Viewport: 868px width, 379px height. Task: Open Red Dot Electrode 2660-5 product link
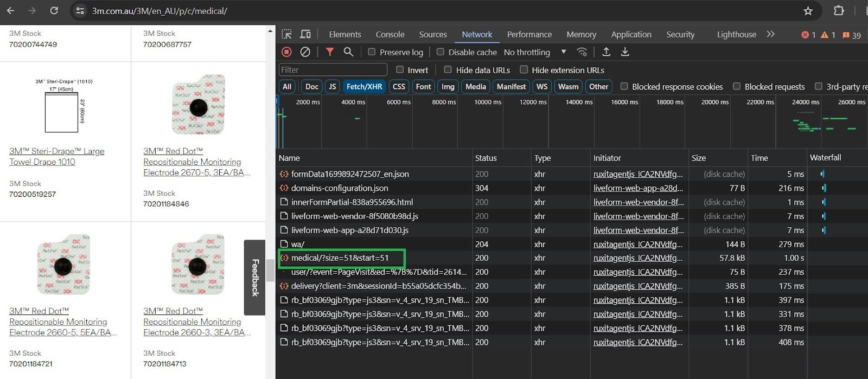(x=63, y=322)
